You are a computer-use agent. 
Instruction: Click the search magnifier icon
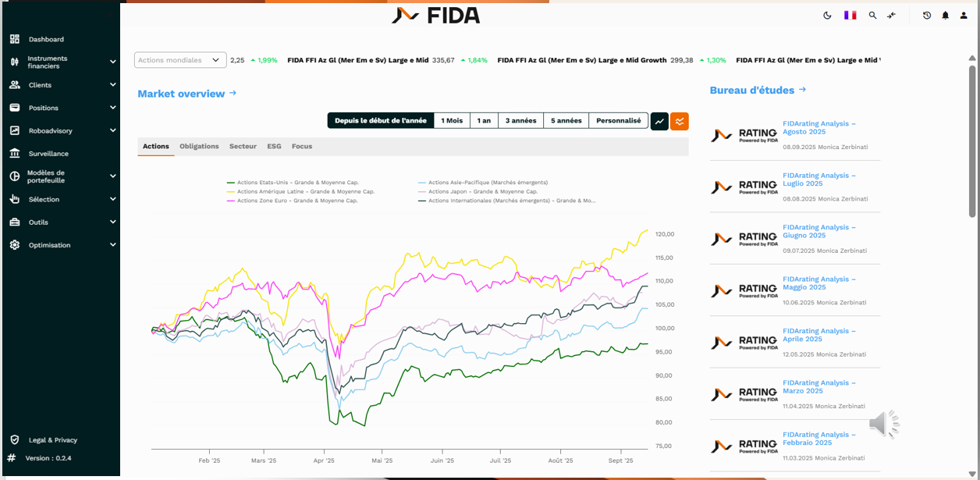click(x=872, y=16)
